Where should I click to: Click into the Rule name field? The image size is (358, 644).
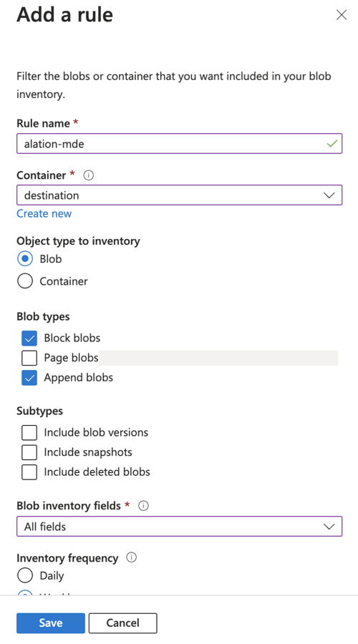[179, 144]
